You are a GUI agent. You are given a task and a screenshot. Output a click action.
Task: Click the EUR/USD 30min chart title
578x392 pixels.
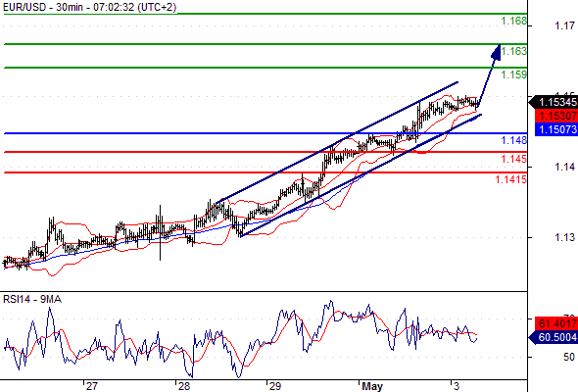click(x=89, y=7)
